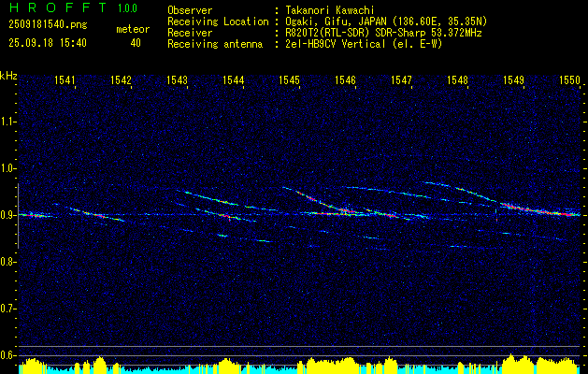The image size is (588, 374).
Task: Select the file name 2509181540.png
Action: [x=48, y=24]
